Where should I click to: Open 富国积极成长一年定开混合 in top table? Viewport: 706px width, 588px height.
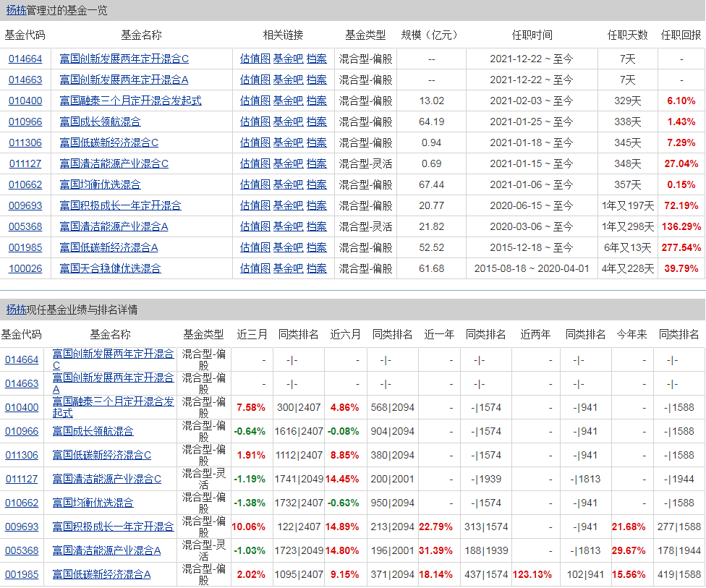click(x=120, y=205)
